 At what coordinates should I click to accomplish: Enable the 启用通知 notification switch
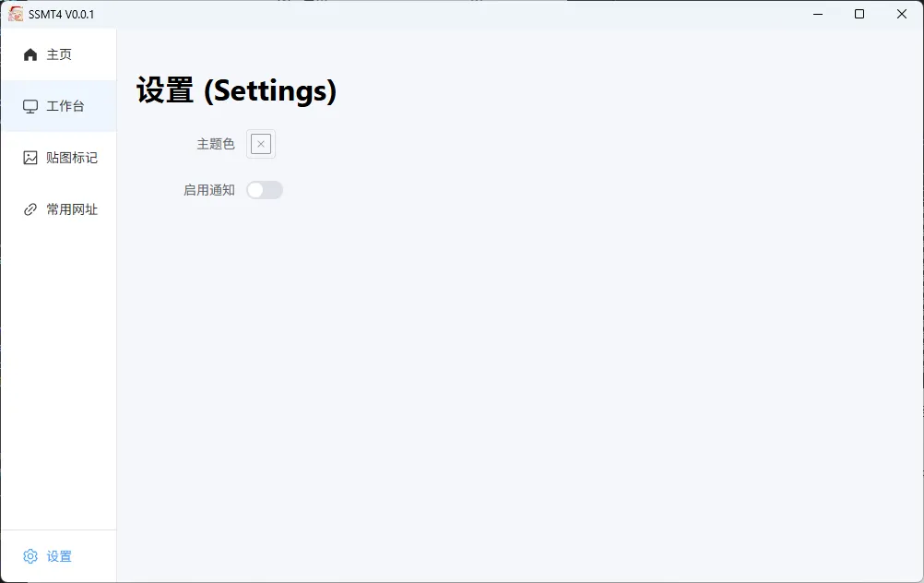tap(264, 190)
